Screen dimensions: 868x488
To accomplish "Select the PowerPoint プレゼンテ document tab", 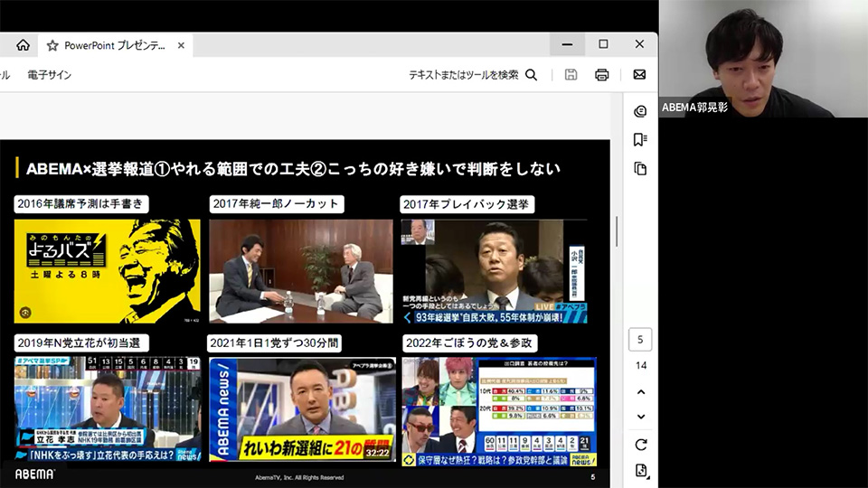I will pyautogui.click(x=113, y=45).
